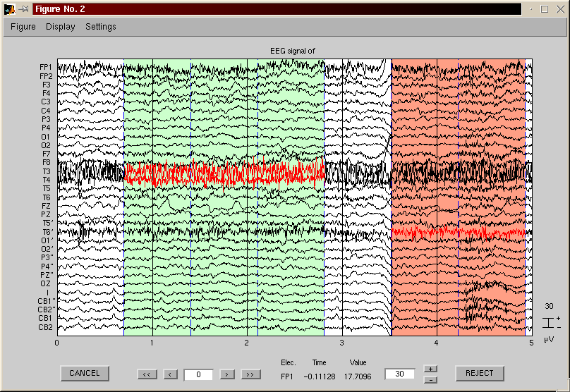Click the FP2 channel label

coord(46,76)
